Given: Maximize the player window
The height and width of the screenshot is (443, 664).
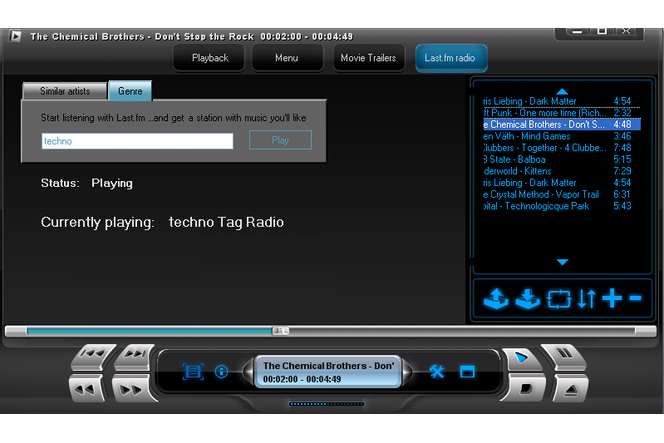Looking at the screenshot, I should click(x=602, y=31).
